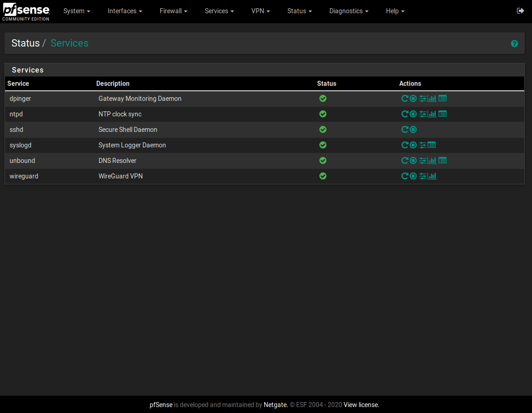Restart the sshd service
Viewport: 532px width, 413px height.
click(x=404, y=130)
